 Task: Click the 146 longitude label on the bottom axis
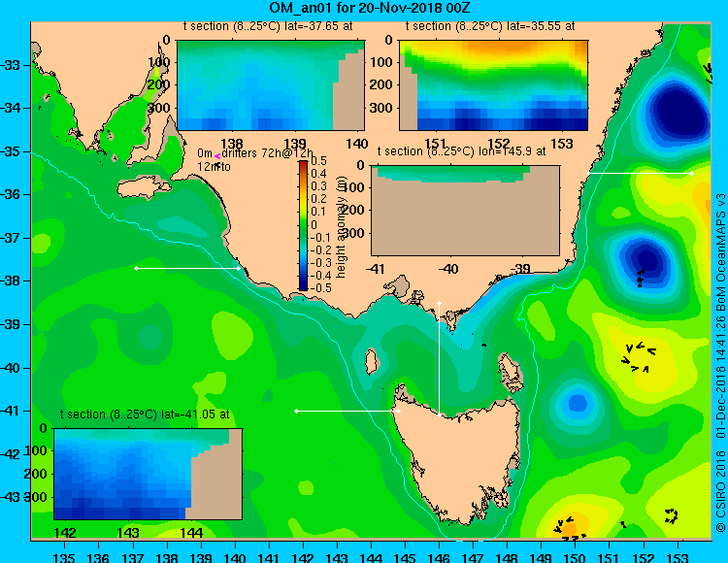[x=439, y=558]
